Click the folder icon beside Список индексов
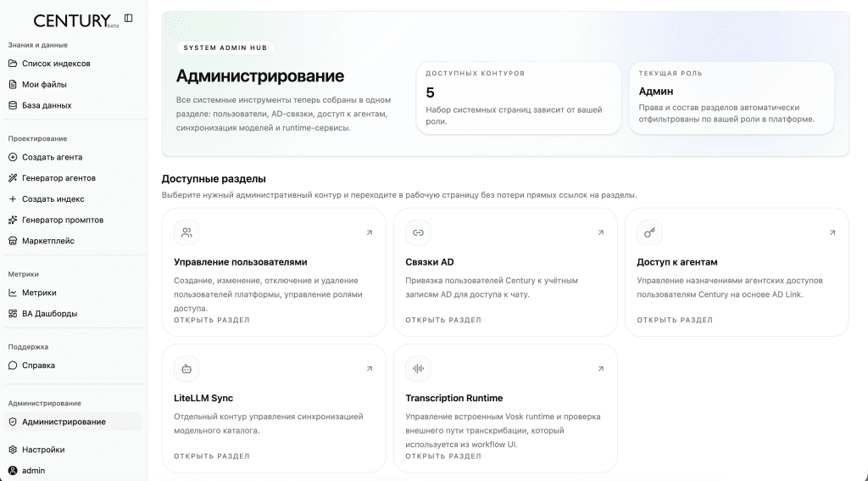 tap(13, 63)
